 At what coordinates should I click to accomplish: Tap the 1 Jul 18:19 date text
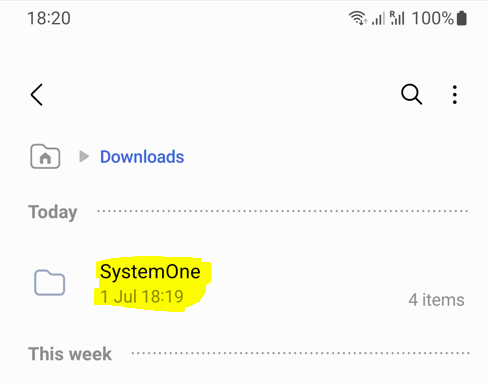(142, 296)
